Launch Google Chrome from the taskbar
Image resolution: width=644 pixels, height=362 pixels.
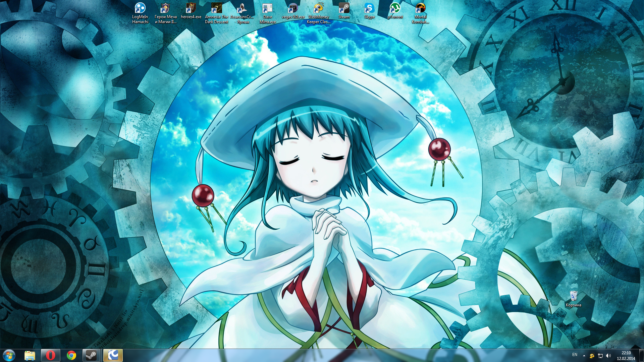(71, 355)
